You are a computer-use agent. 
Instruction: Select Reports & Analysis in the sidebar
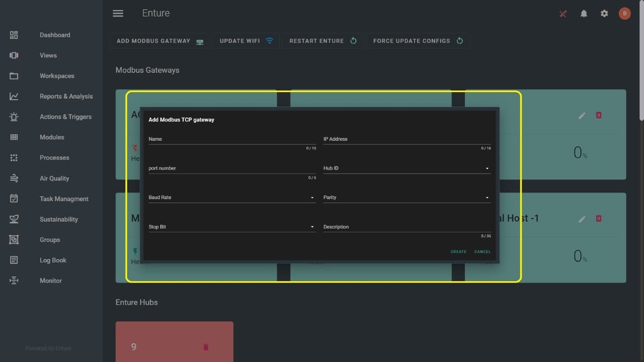[x=66, y=97]
